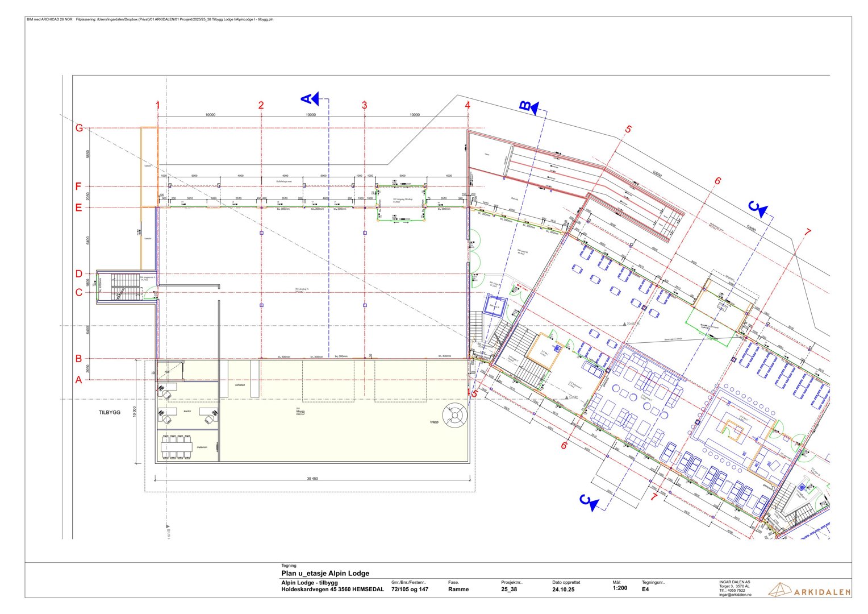Click the blue section A arrow marker
868x614 pixels.
311,98
